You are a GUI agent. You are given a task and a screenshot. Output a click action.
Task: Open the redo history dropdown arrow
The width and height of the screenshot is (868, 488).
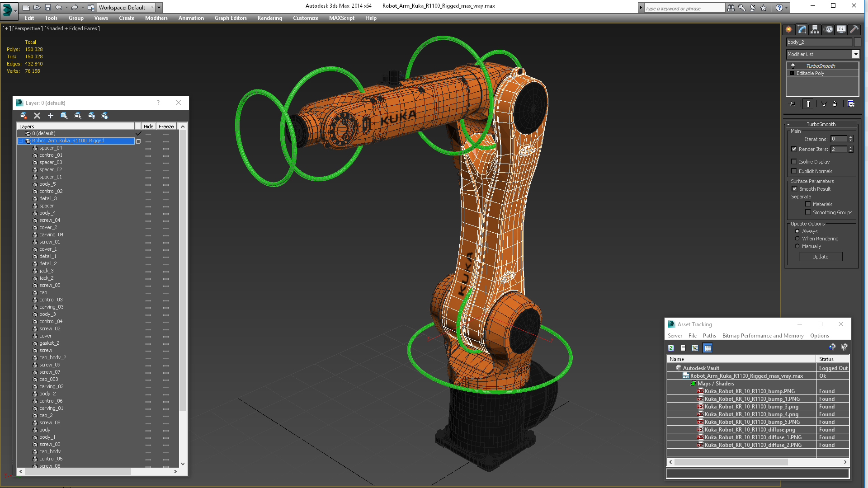click(x=83, y=7)
